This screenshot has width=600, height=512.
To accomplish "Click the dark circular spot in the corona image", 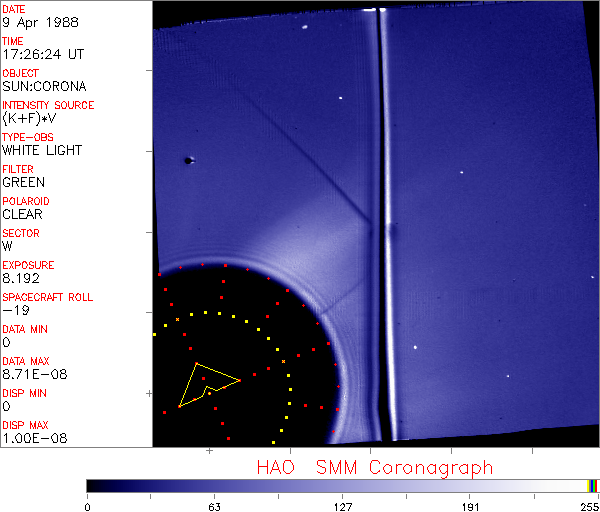I will coord(187,160).
